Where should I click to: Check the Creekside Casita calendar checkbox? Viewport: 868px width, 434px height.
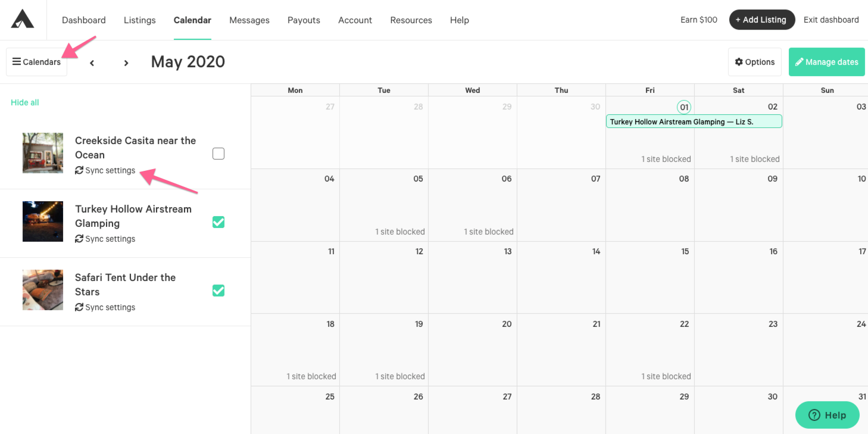coord(218,154)
